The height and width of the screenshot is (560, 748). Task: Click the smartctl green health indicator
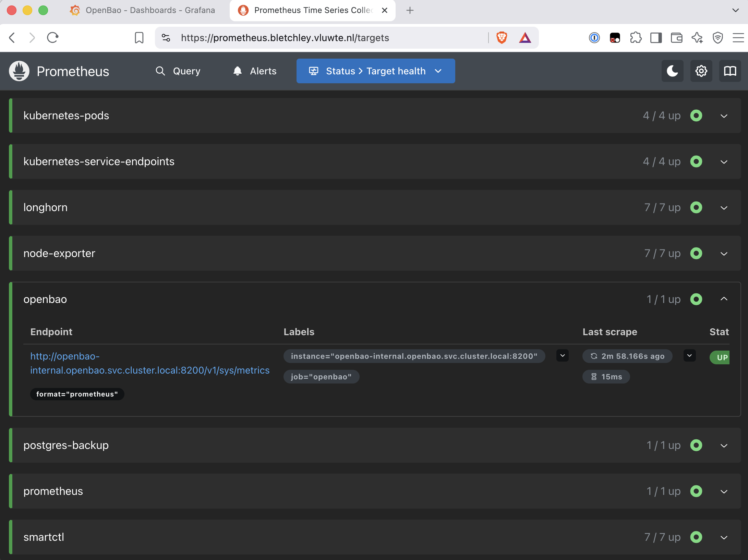pos(696,537)
